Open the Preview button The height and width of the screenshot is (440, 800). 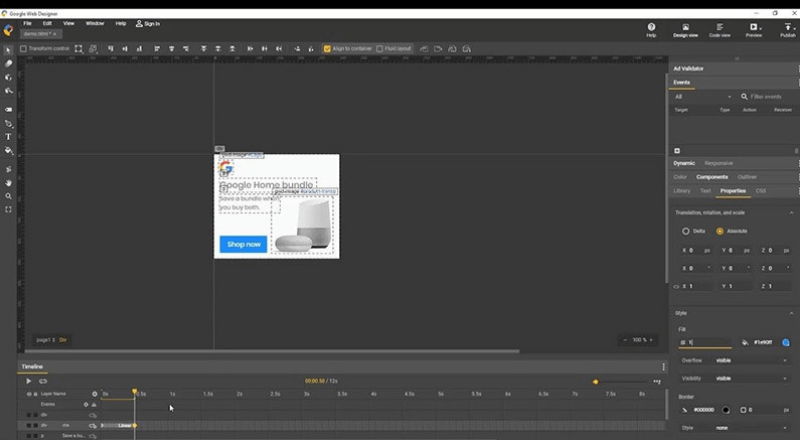tap(754, 30)
